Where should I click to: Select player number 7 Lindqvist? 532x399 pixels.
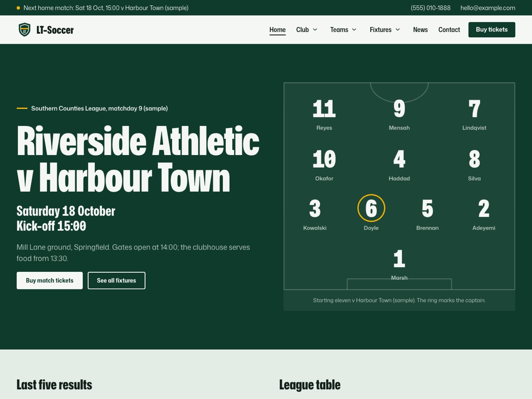(474, 114)
